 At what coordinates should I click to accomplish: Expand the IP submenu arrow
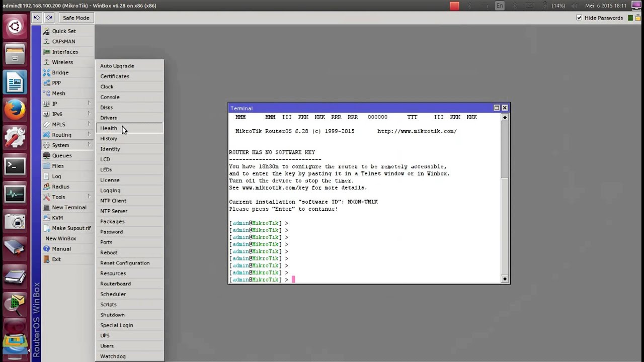pos(89,104)
